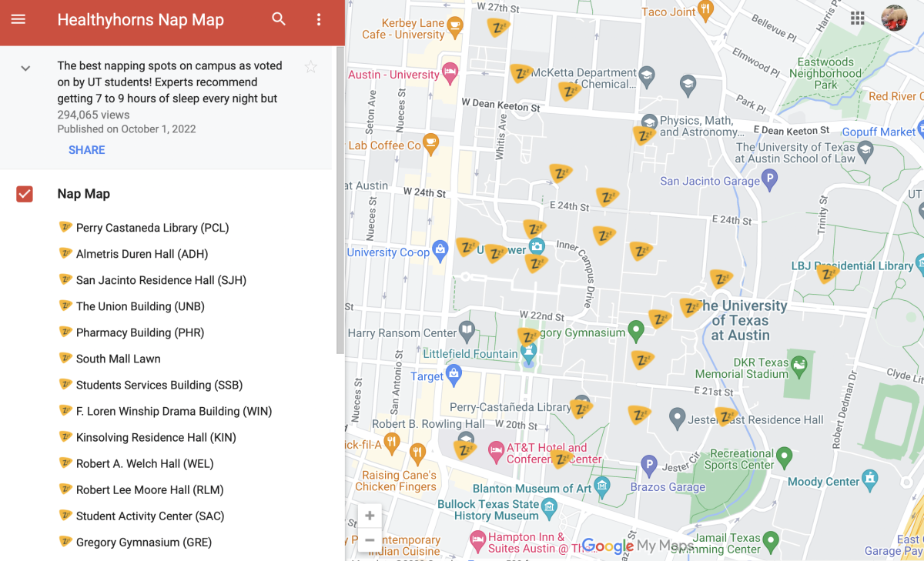Uncheck the Nap Map layer checkbox
The height and width of the screenshot is (561, 924).
(x=25, y=194)
